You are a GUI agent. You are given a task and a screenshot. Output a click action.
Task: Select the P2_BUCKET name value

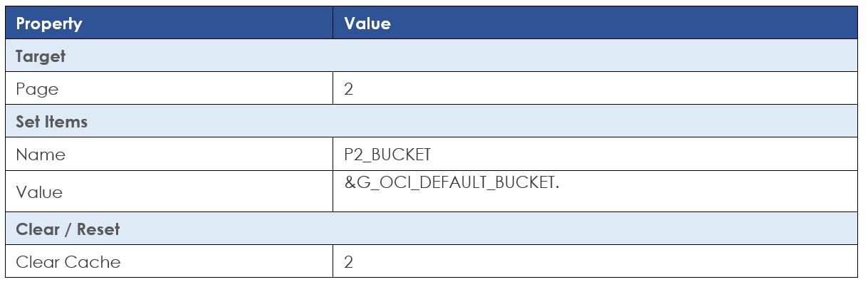(386, 155)
